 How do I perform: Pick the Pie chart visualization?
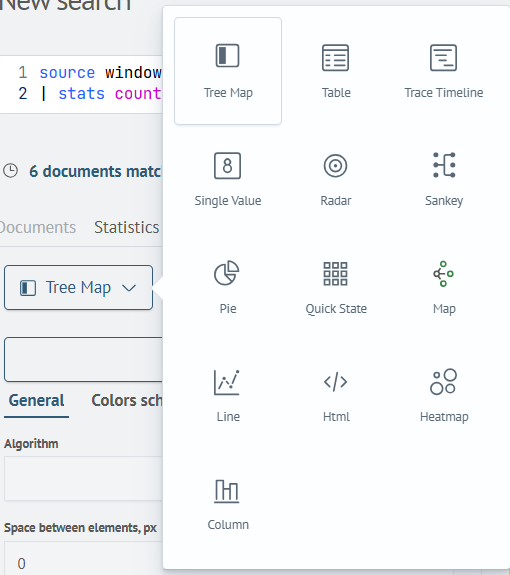pyautogui.click(x=228, y=287)
